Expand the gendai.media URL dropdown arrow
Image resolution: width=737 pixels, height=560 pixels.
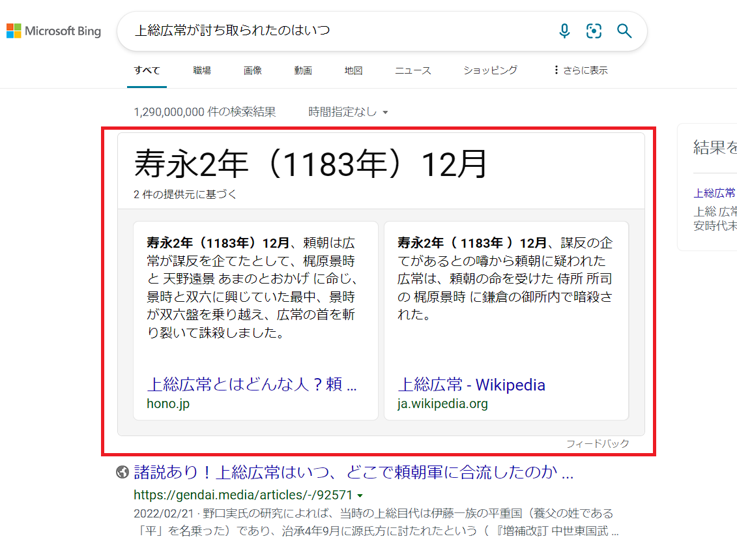coord(360,495)
